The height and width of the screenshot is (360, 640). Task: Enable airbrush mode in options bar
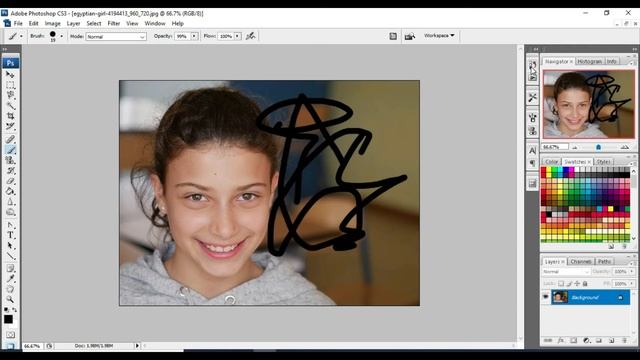click(251, 36)
